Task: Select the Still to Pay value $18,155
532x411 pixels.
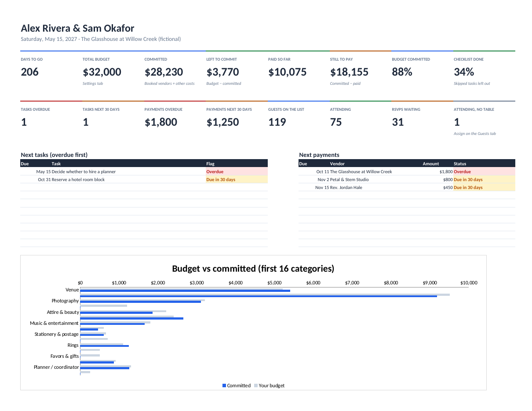Action: [349, 72]
